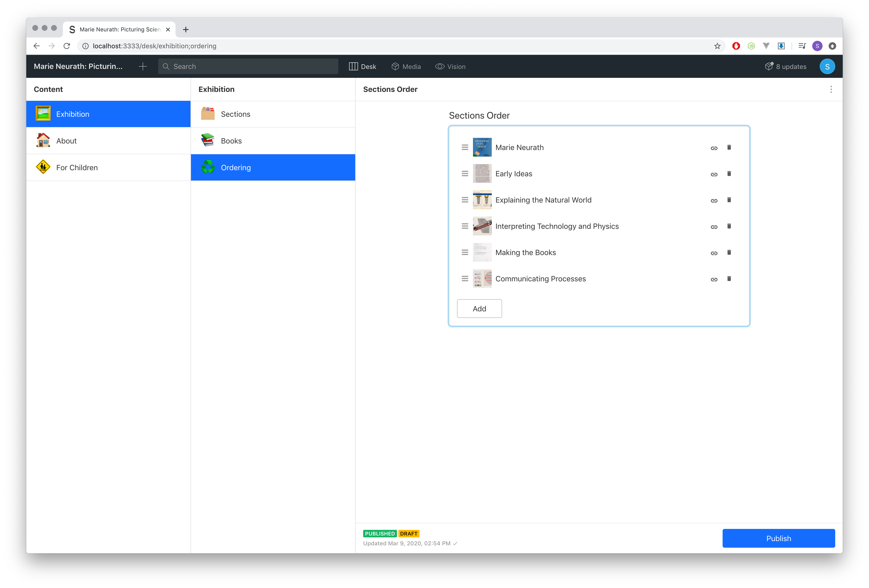The width and height of the screenshot is (869, 588).
Task: Close the Marie Neurath browser tab
Action: 168,30
